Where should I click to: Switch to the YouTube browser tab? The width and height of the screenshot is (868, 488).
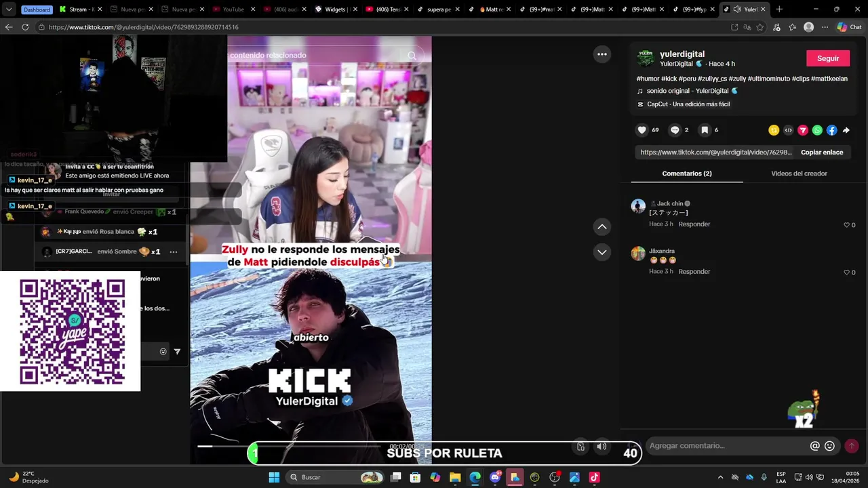click(x=233, y=9)
